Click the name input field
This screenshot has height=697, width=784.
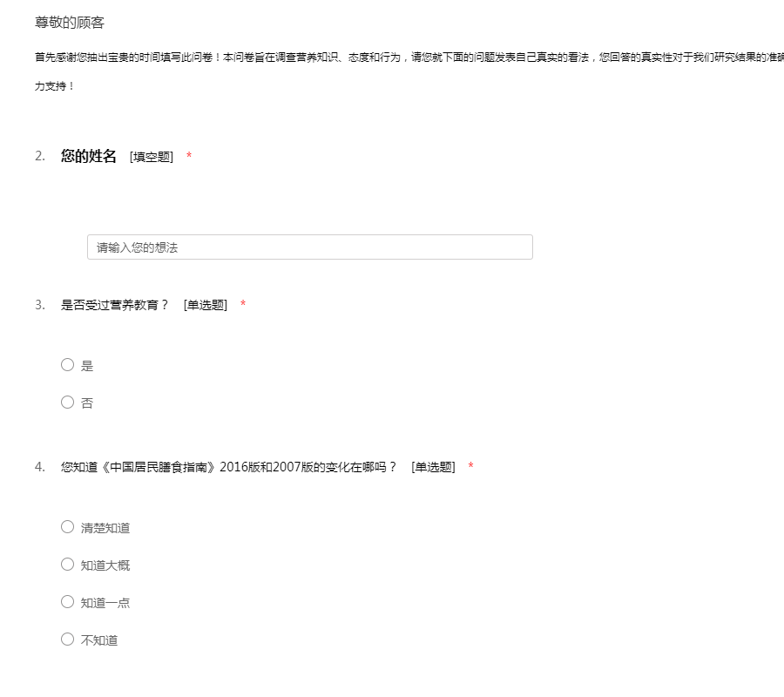pyautogui.click(x=309, y=247)
